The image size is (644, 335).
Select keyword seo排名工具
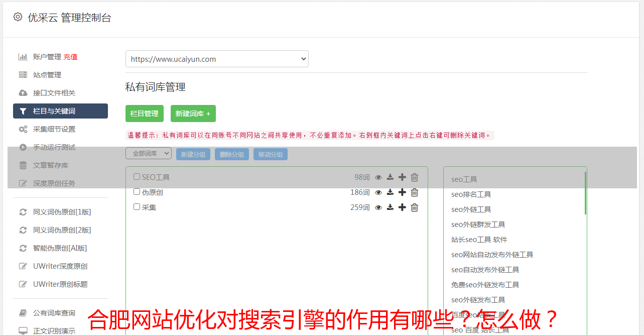[471, 194]
